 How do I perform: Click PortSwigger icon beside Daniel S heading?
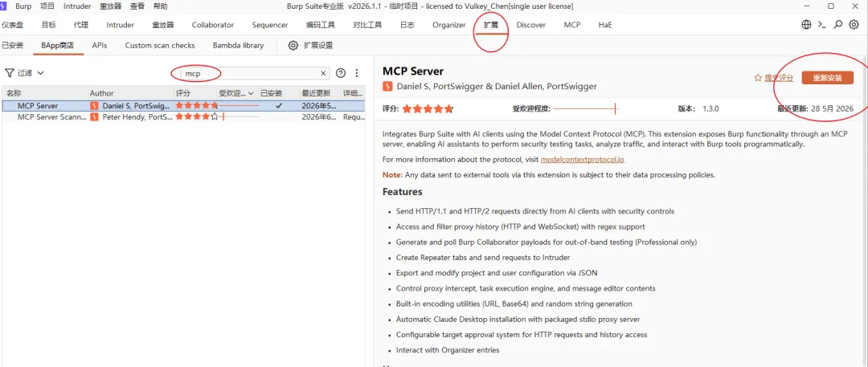(387, 87)
